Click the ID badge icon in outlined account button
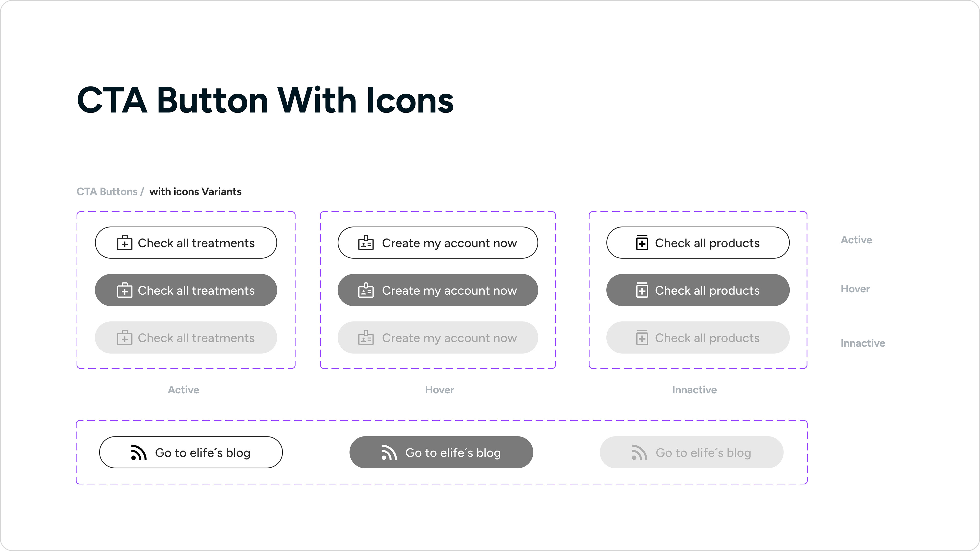The image size is (980, 551). [x=366, y=243]
